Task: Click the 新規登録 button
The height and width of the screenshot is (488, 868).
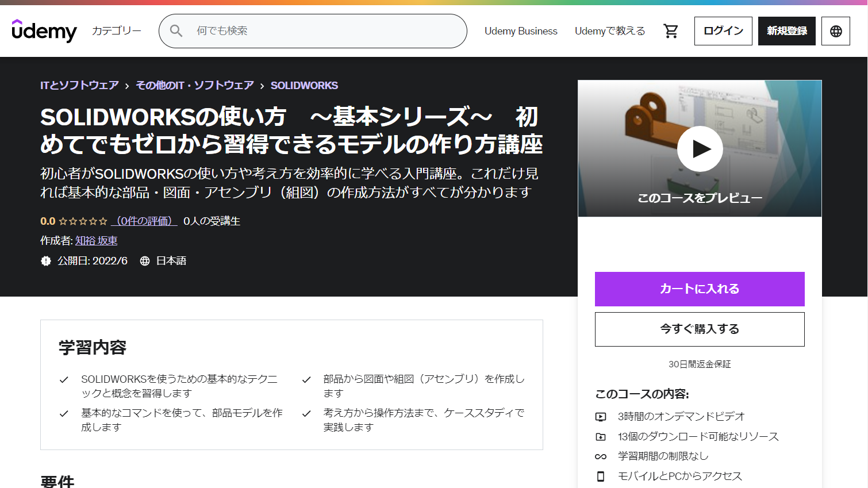Action: pos(786,30)
